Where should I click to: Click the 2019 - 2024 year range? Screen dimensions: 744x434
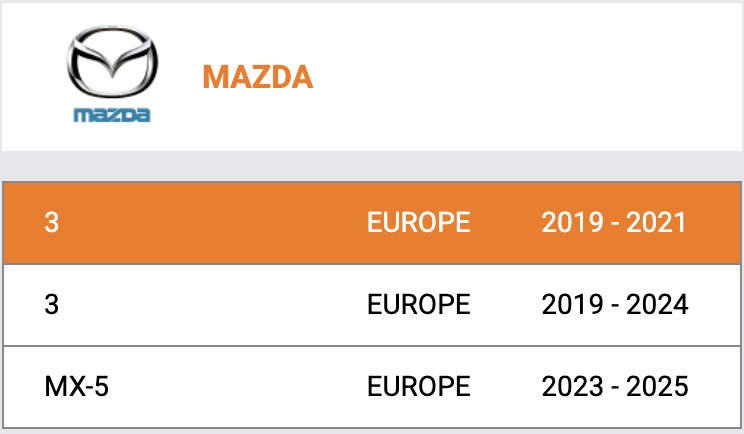614,304
